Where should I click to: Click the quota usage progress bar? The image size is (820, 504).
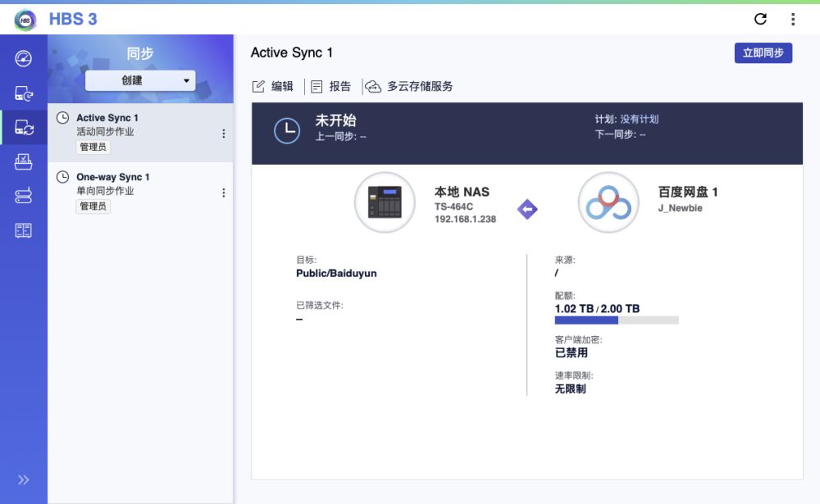pos(617,320)
